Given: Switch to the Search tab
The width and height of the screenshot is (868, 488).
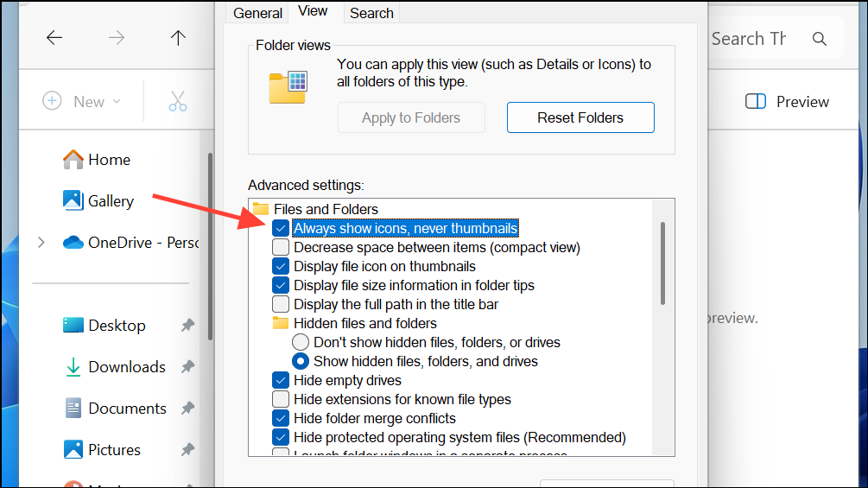Looking at the screenshot, I should (371, 13).
